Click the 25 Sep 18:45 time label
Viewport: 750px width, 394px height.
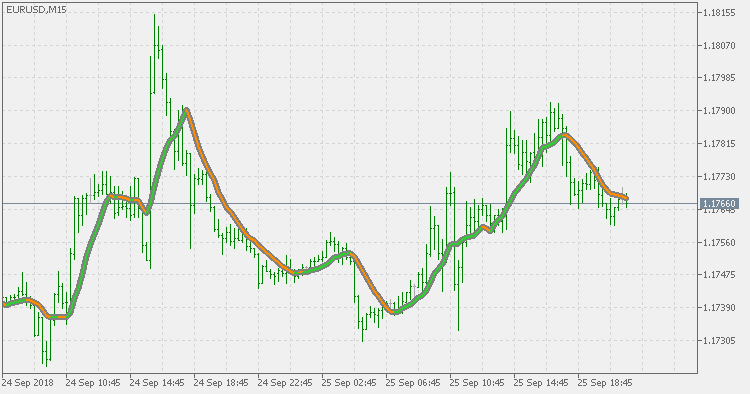pos(606,383)
